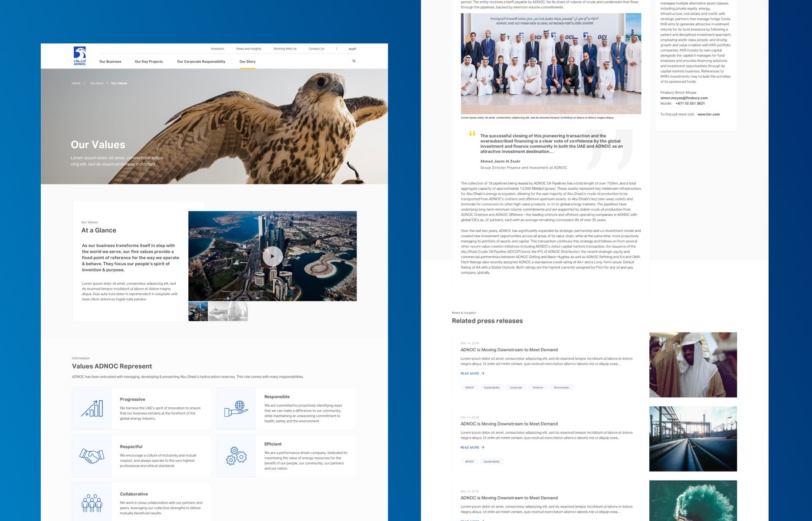Select the Corporate tag

click(x=516, y=388)
